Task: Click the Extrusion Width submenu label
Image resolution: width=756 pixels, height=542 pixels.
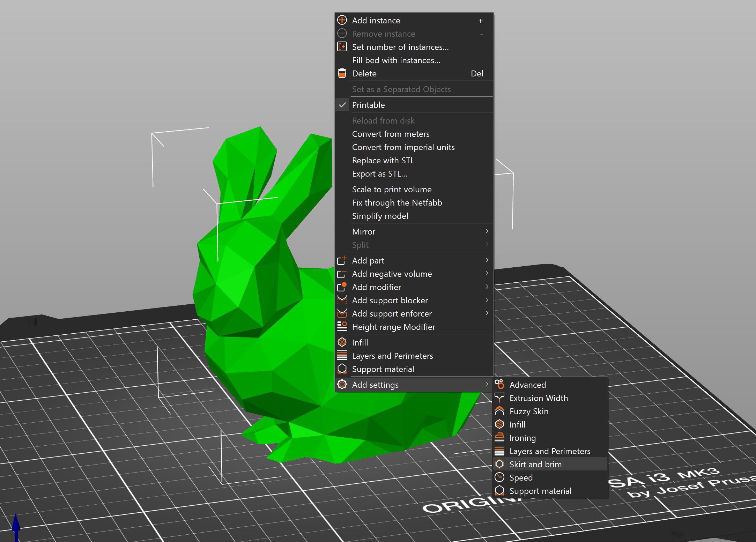Action: [x=539, y=398]
